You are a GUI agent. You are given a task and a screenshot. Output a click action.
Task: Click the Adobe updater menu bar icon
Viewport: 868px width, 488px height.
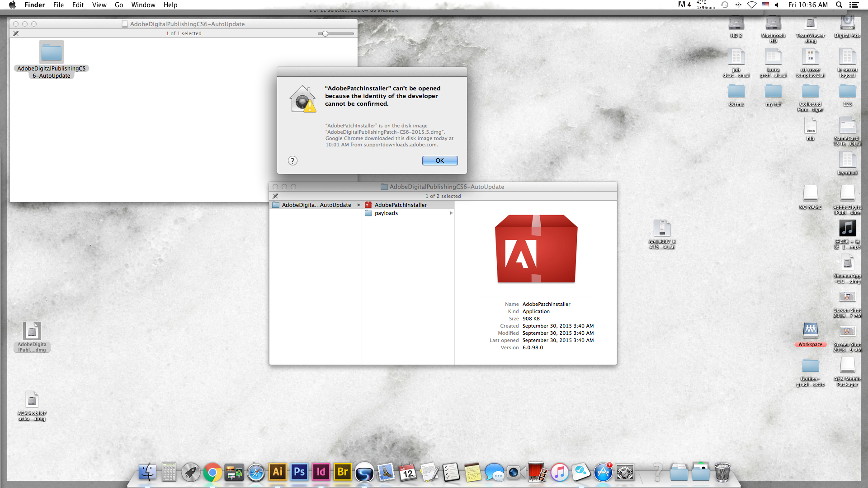(684, 5)
